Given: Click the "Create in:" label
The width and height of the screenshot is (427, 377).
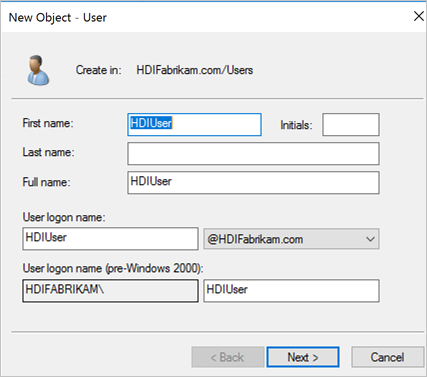Looking at the screenshot, I should point(99,70).
